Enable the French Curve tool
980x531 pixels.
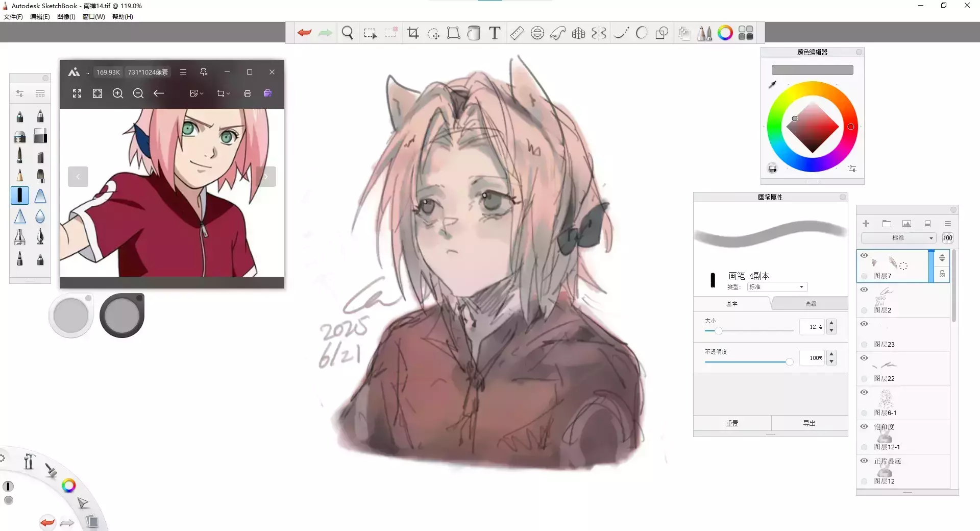(x=558, y=33)
